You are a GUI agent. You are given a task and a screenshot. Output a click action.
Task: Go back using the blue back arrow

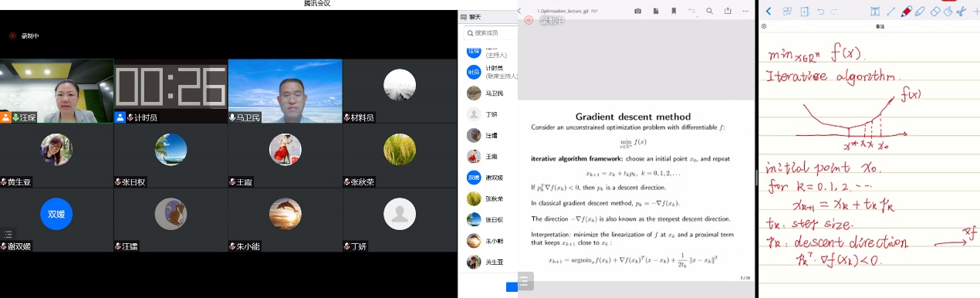(x=769, y=11)
